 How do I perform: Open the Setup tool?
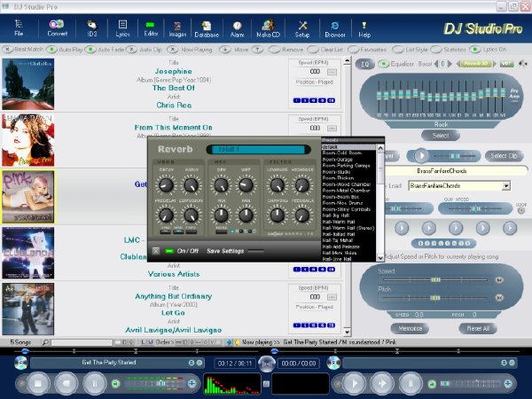pyautogui.click(x=302, y=29)
